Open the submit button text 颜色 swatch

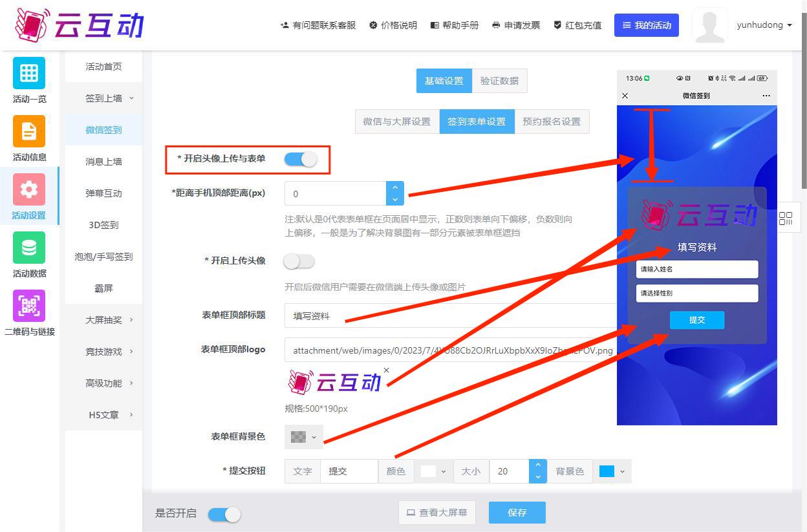(433, 471)
